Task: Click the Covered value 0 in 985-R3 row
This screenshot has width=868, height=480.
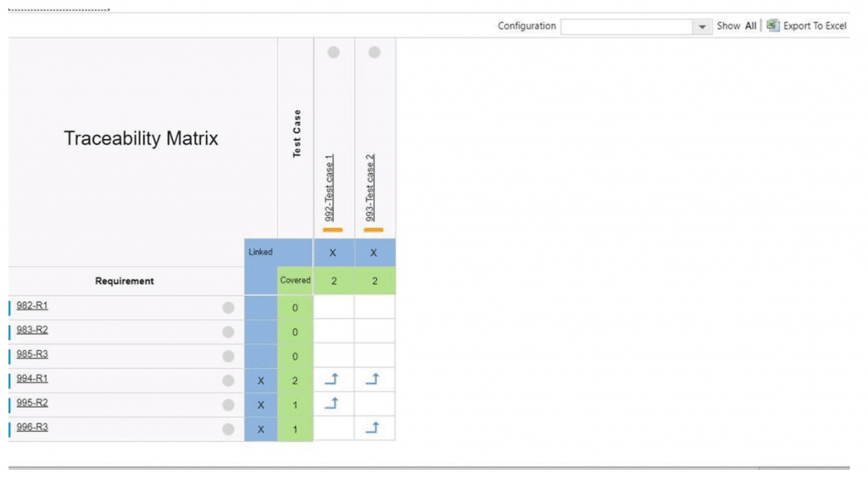Action: (x=295, y=356)
